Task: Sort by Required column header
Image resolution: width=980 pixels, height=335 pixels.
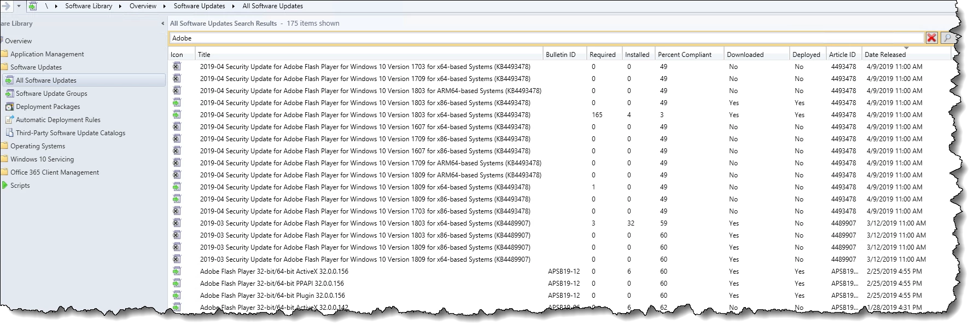Action: point(604,54)
